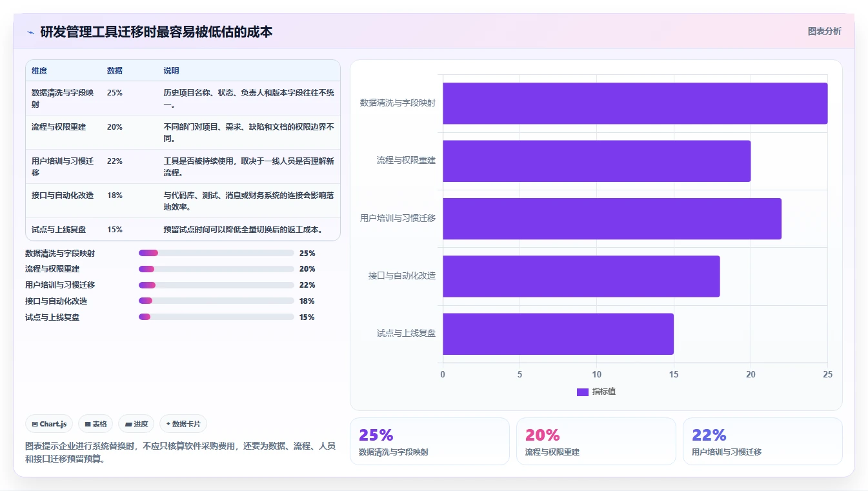Click the x-axis tick label 15
The height and width of the screenshot is (491, 868).
click(x=674, y=374)
